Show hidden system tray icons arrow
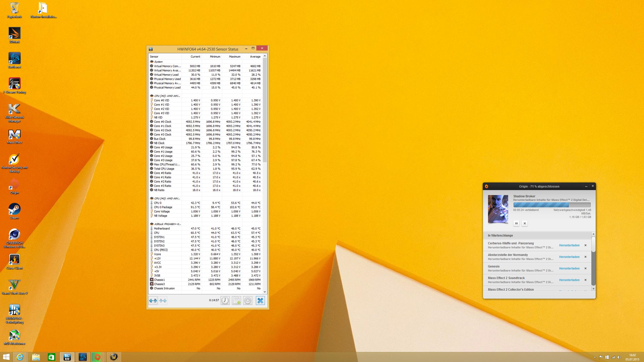Screen dimensions: 644x362 (595, 357)
